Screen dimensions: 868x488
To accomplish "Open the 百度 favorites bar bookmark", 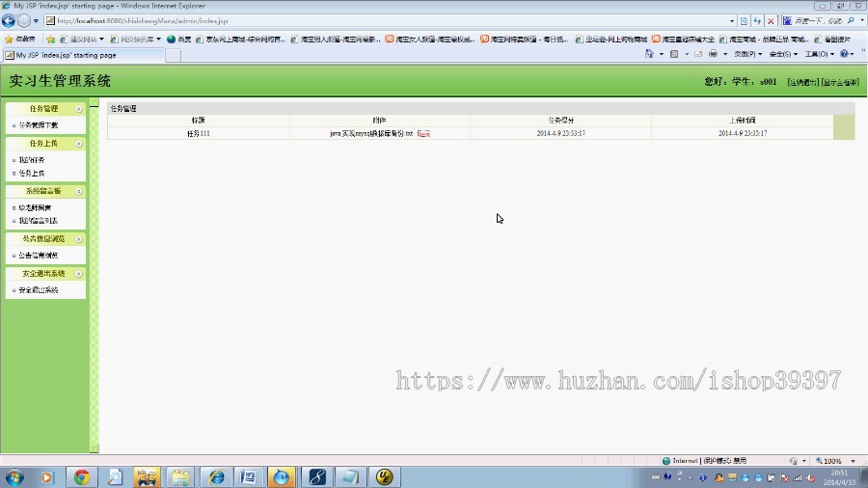I will pos(178,40).
